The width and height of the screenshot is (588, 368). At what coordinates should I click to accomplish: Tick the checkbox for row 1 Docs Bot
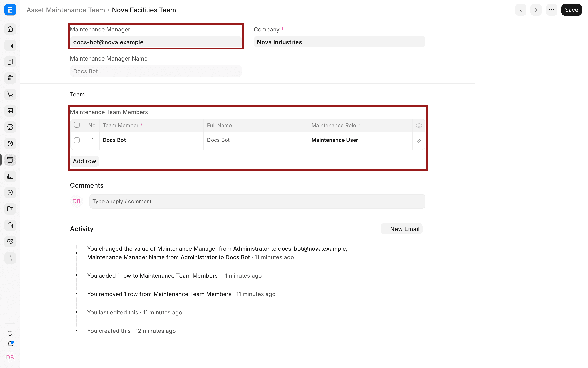click(x=77, y=140)
